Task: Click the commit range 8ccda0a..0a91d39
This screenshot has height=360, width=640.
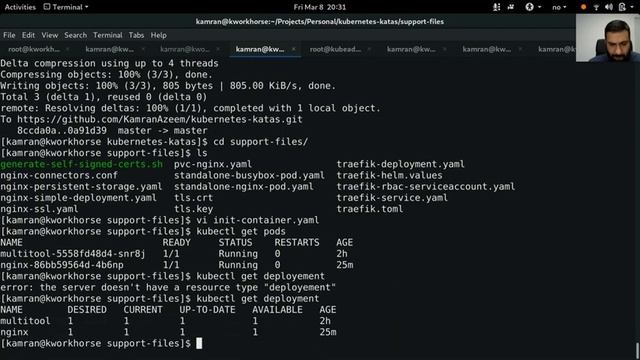Action: [62, 131]
